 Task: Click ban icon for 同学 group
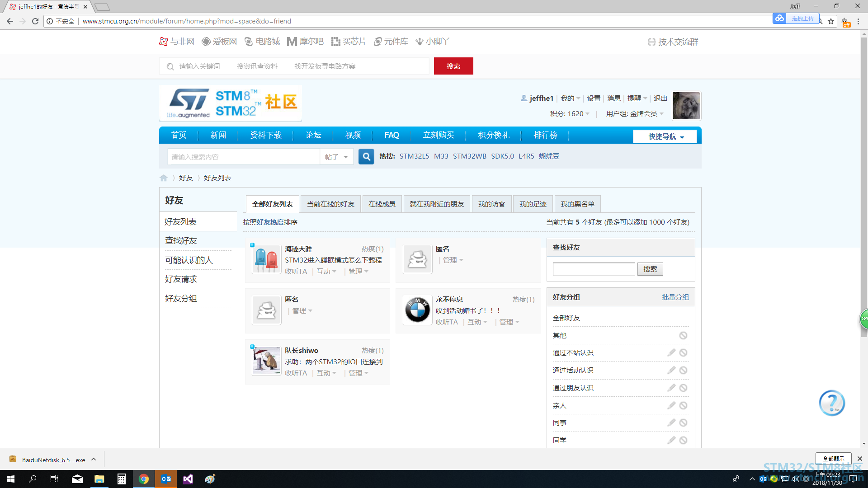[683, 440]
